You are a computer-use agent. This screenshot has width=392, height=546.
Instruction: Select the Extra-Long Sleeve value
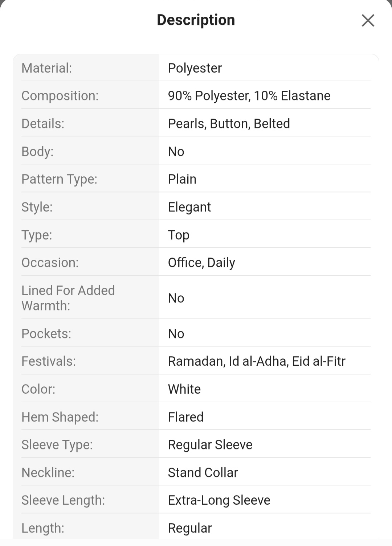click(x=219, y=500)
